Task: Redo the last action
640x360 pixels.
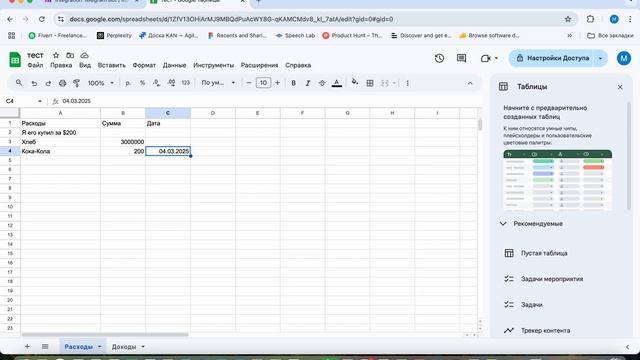Action: 48,83
